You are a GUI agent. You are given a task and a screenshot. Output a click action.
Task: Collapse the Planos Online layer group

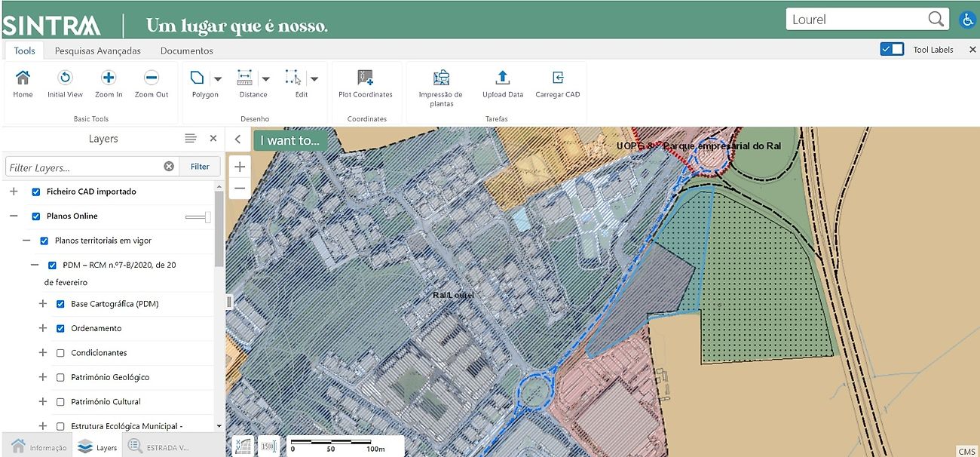(14, 216)
